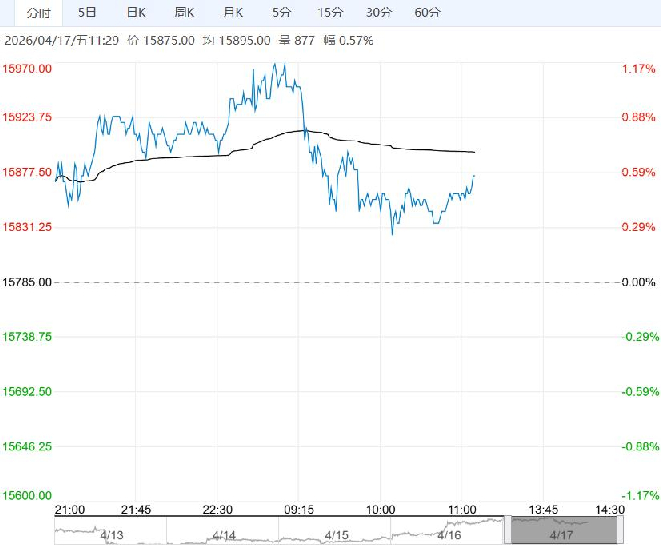Show the 周K candlestick view

click(184, 13)
